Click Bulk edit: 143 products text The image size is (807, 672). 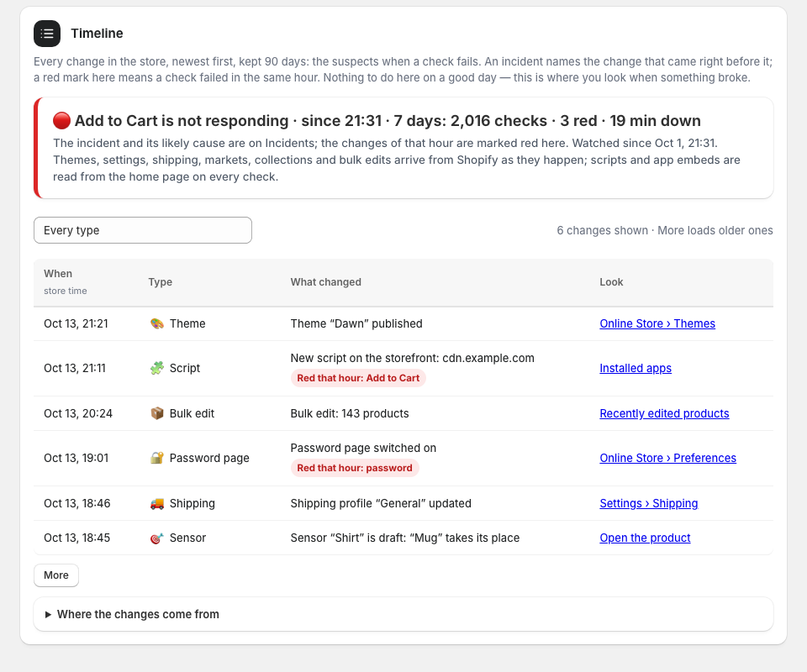(350, 413)
